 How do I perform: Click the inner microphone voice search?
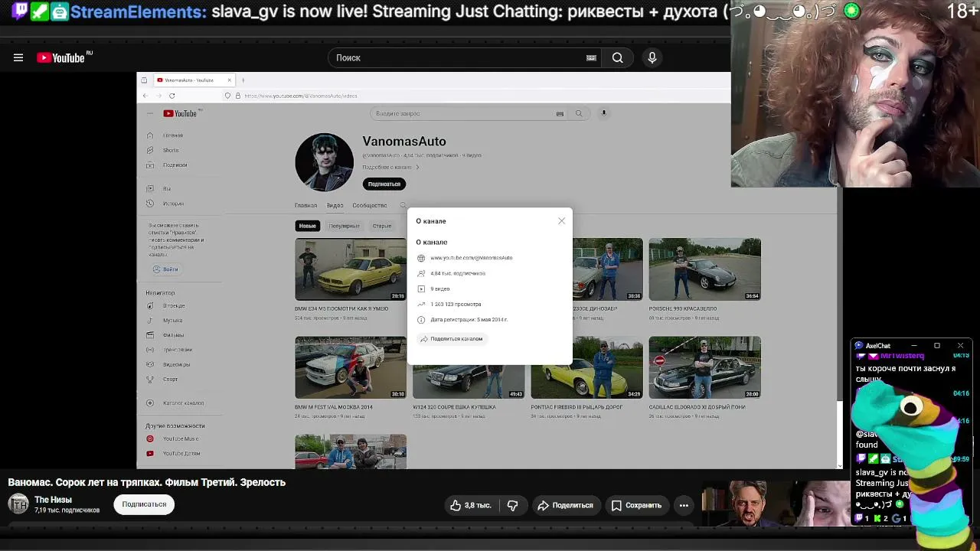click(x=603, y=113)
